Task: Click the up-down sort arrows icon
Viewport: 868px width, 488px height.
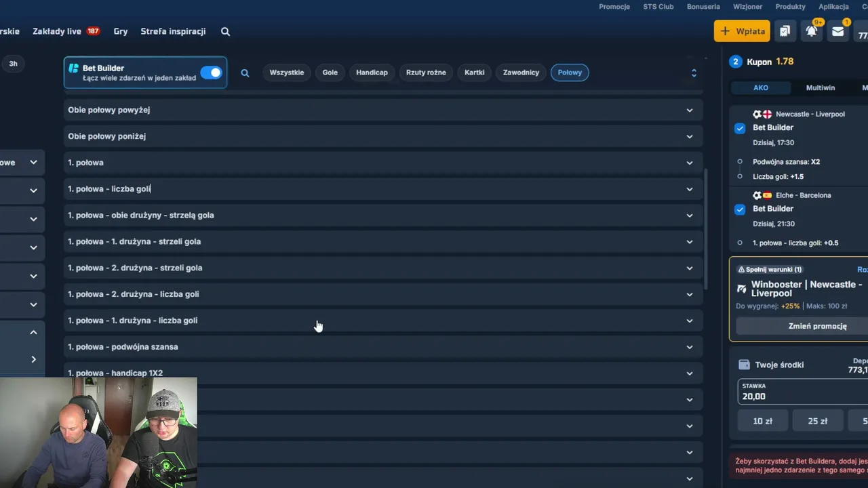Action: click(694, 73)
